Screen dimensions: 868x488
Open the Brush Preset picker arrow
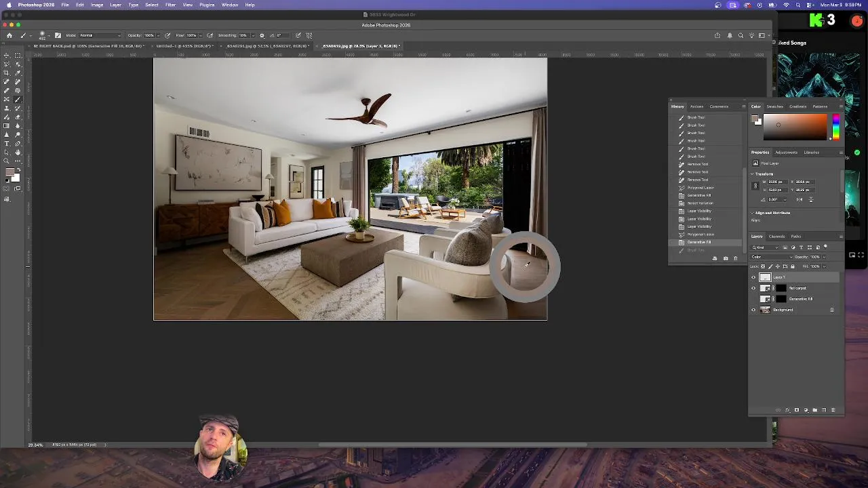pyautogui.click(x=49, y=35)
